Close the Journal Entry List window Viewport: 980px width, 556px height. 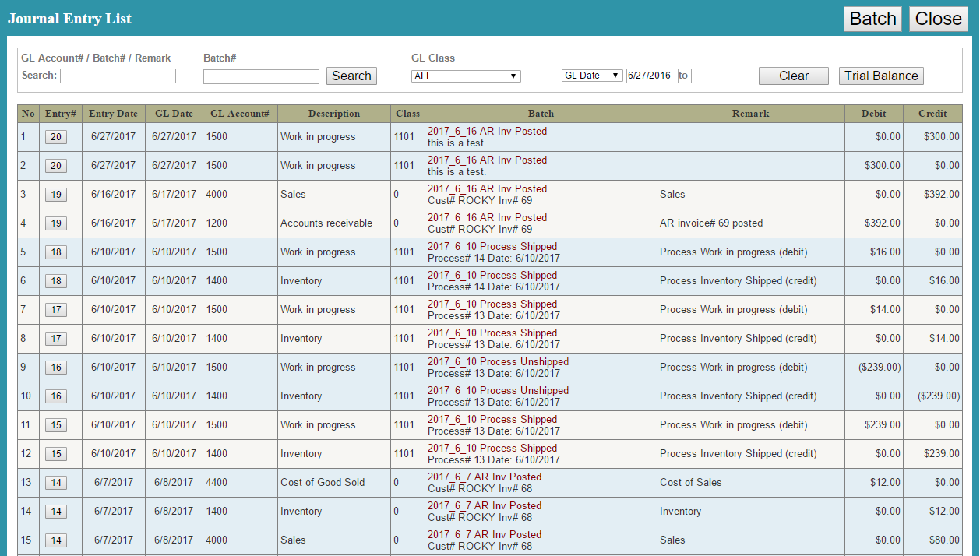pos(938,19)
